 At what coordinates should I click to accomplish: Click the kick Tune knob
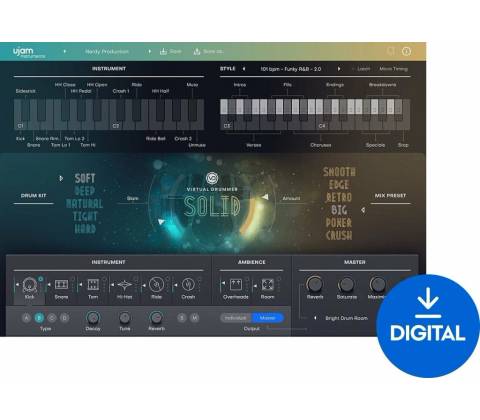[x=125, y=318]
